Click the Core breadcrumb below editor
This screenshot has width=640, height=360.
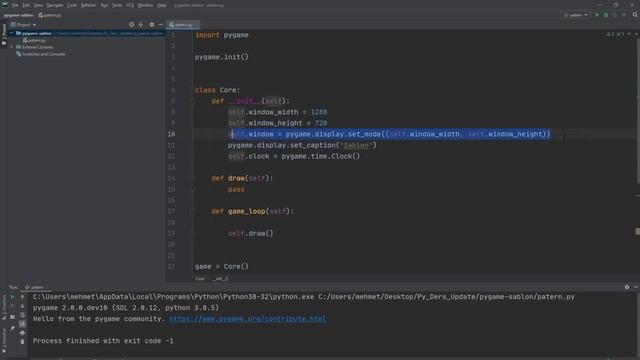(x=200, y=279)
